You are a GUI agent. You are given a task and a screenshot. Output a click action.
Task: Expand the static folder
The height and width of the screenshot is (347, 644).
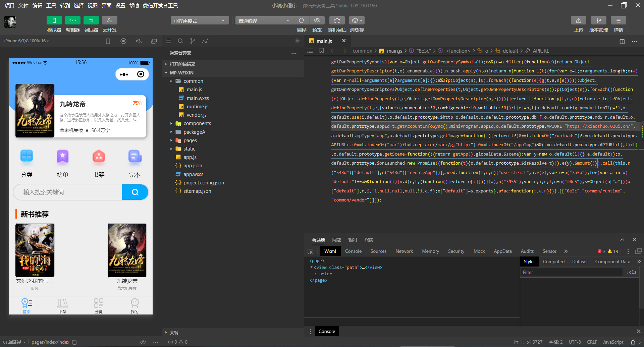[x=233, y=149]
